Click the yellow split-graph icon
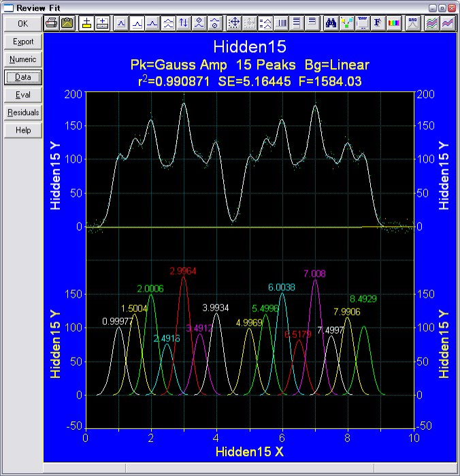460x476 pixels. click(x=86, y=23)
